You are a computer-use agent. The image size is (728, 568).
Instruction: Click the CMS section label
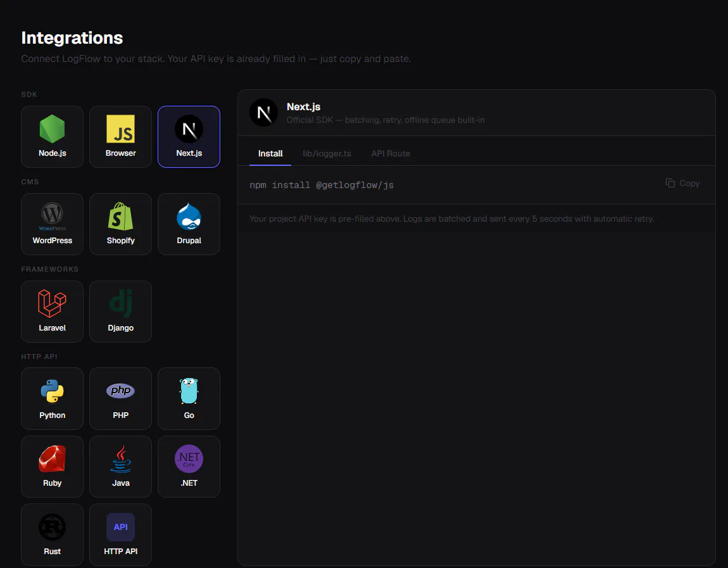pyautogui.click(x=30, y=182)
